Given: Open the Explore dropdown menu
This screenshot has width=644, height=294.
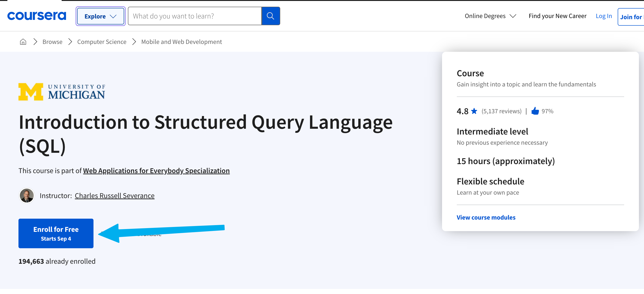Looking at the screenshot, I should coord(100,16).
